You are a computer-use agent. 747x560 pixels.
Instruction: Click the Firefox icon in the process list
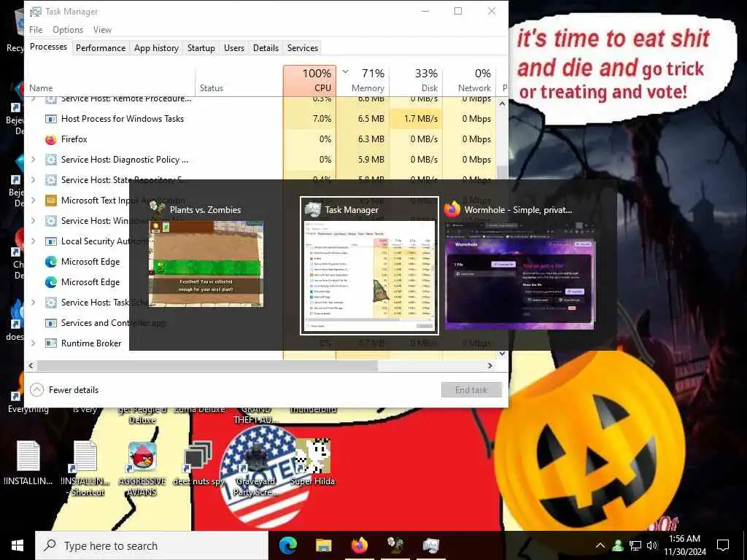click(x=50, y=139)
